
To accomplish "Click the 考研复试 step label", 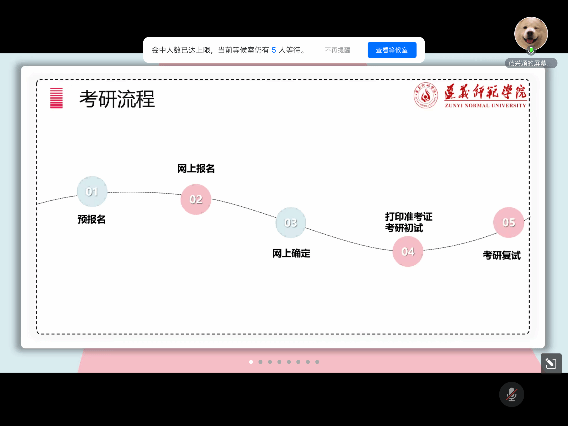I will pyautogui.click(x=502, y=255).
